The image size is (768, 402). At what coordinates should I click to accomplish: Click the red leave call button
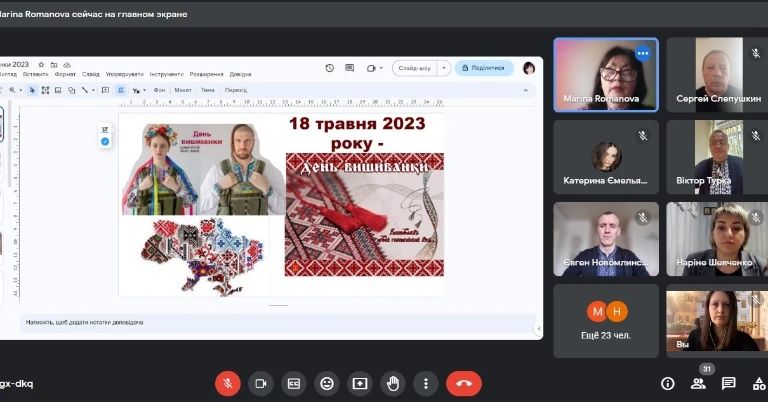tap(463, 383)
